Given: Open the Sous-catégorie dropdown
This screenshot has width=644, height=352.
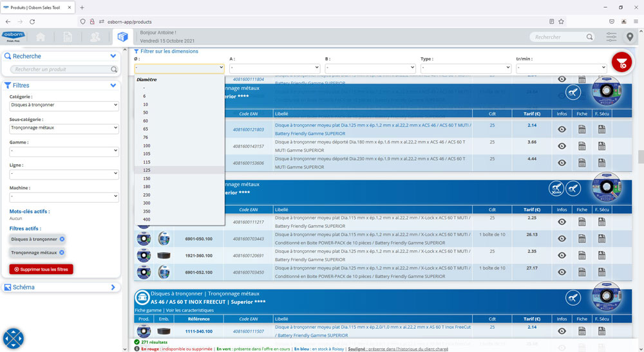Looking at the screenshot, I should 64,129.
